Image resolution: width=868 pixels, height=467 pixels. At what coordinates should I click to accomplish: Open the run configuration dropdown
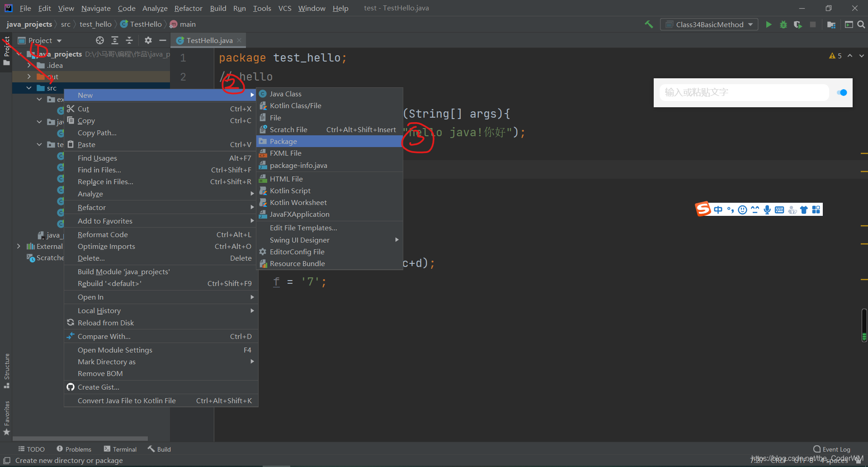709,24
